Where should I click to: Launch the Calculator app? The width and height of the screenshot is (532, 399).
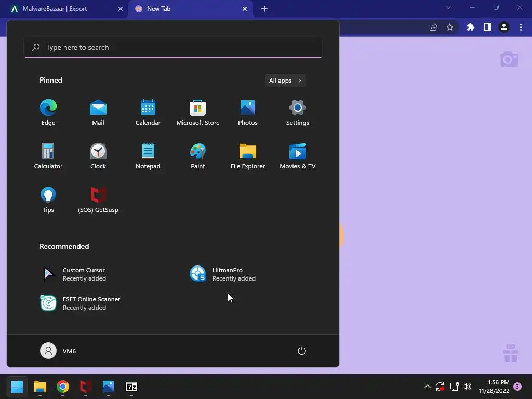click(48, 156)
